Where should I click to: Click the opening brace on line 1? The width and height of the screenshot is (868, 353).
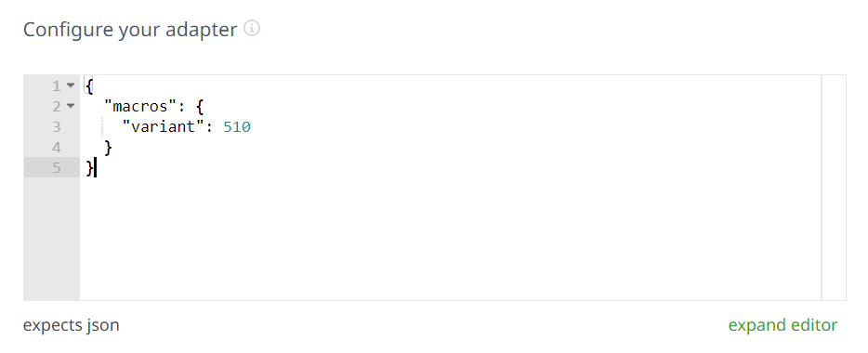click(89, 85)
